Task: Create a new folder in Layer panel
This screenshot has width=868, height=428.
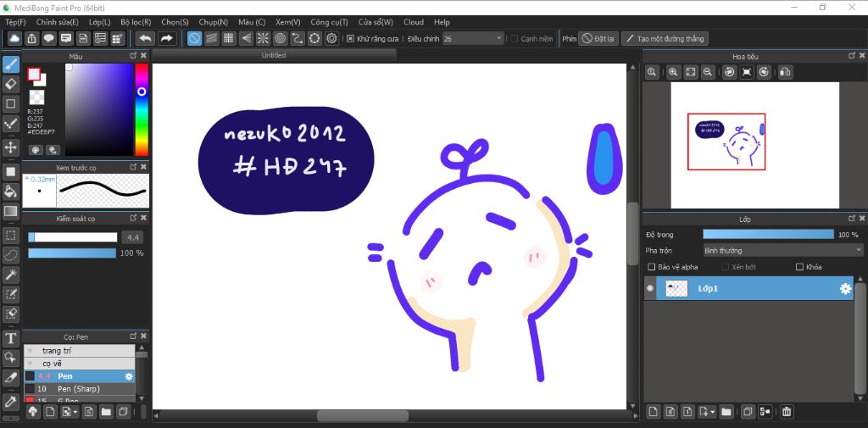Action: [726, 411]
